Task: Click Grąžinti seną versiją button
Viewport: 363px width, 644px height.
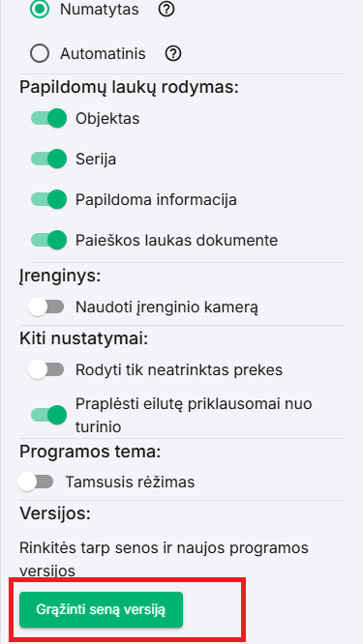Action: click(x=101, y=609)
